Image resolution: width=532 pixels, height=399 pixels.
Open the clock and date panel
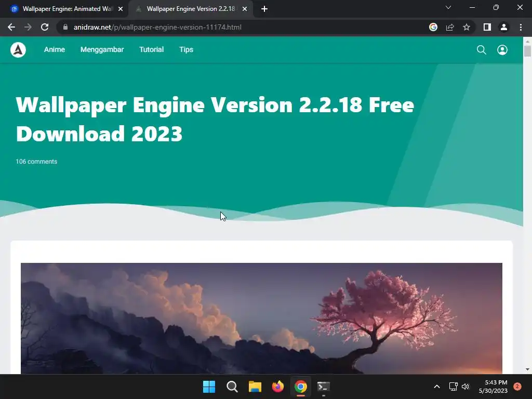point(493,387)
